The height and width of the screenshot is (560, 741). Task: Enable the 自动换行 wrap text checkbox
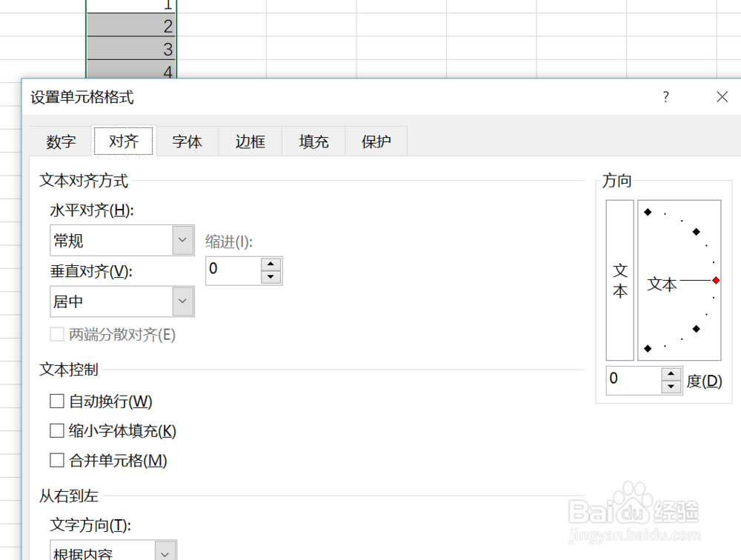(x=56, y=401)
